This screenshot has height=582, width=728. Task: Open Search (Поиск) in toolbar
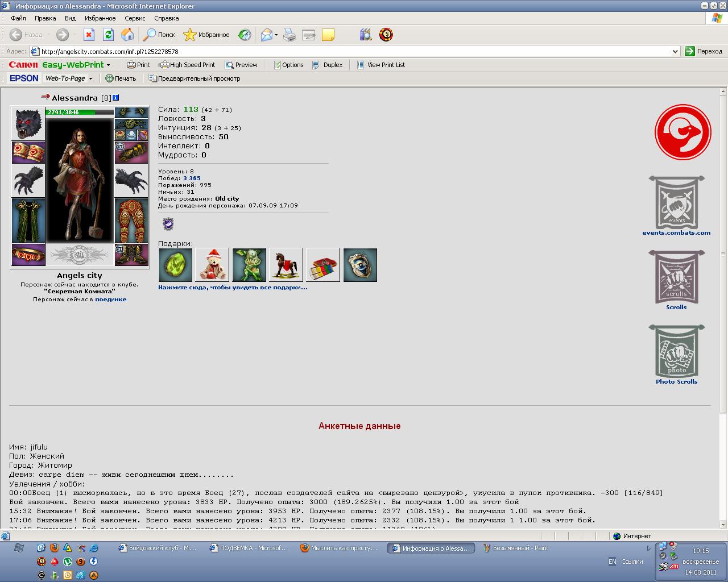click(159, 35)
